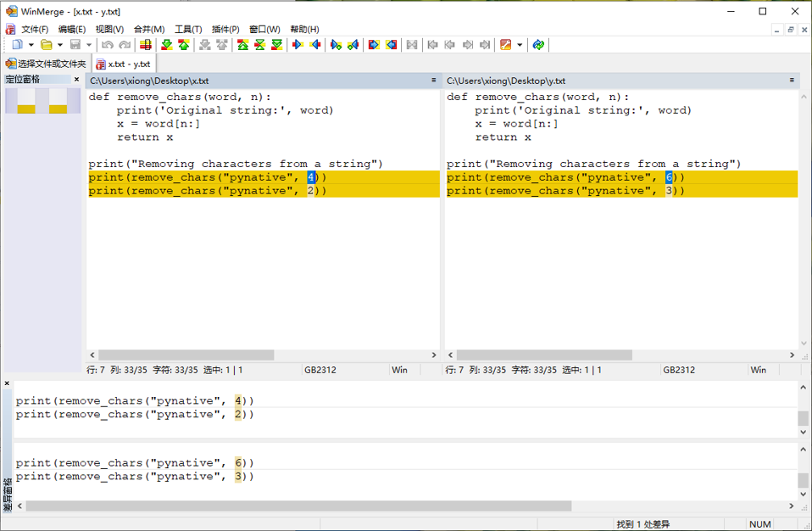Go to Next Difference (green down arrow)
The width and height of the screenshot is (812, 531).
coord(167,45)
